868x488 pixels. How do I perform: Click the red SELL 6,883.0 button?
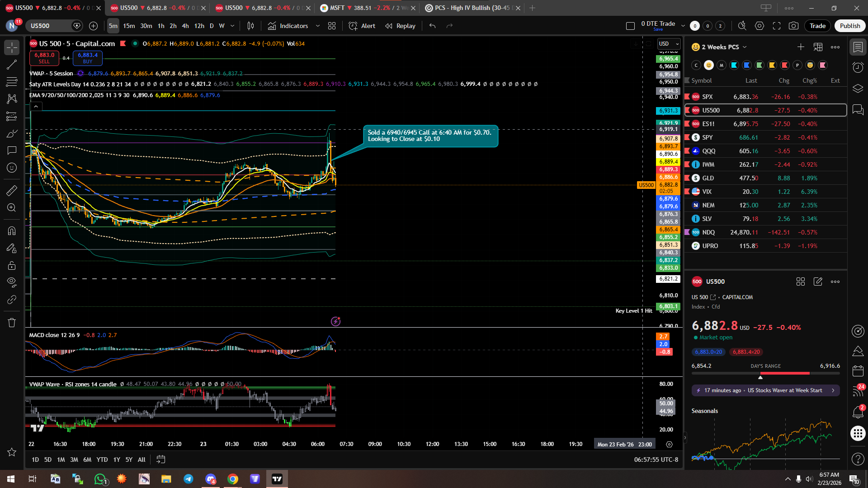click(x=44, y=58)
